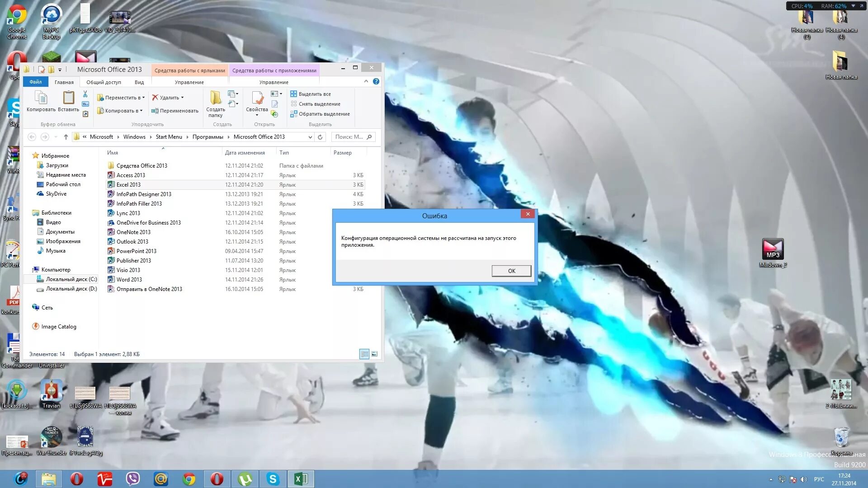Select Документы library in navigation pane
This screenshot has width=868, height=488.
pos(60,232)
